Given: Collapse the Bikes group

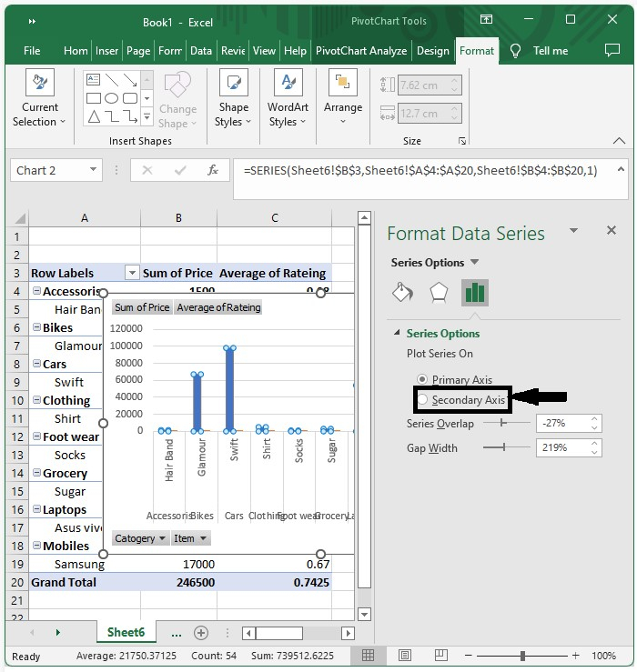Looking at the screenshot, I should click(37, 327).
